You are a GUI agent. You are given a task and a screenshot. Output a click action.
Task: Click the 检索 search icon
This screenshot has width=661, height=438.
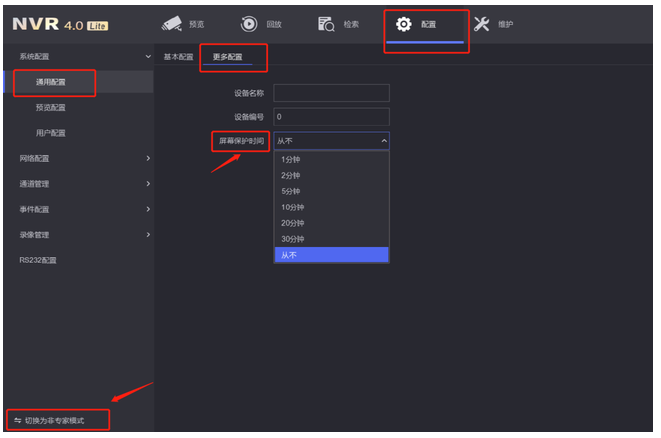pyautogui.click(x=326, y=24)
